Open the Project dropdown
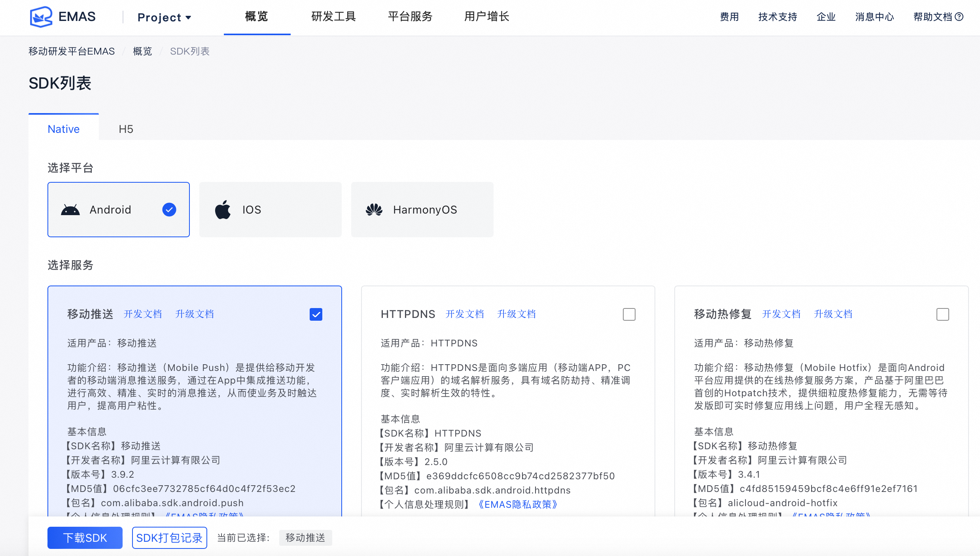 pos(164,17)
